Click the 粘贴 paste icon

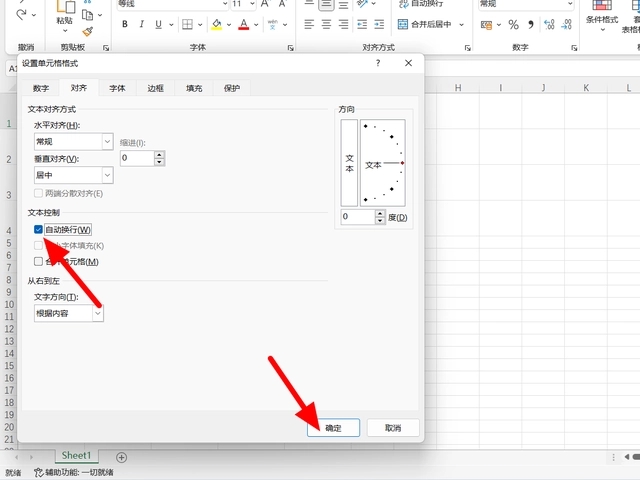[64, 15]
